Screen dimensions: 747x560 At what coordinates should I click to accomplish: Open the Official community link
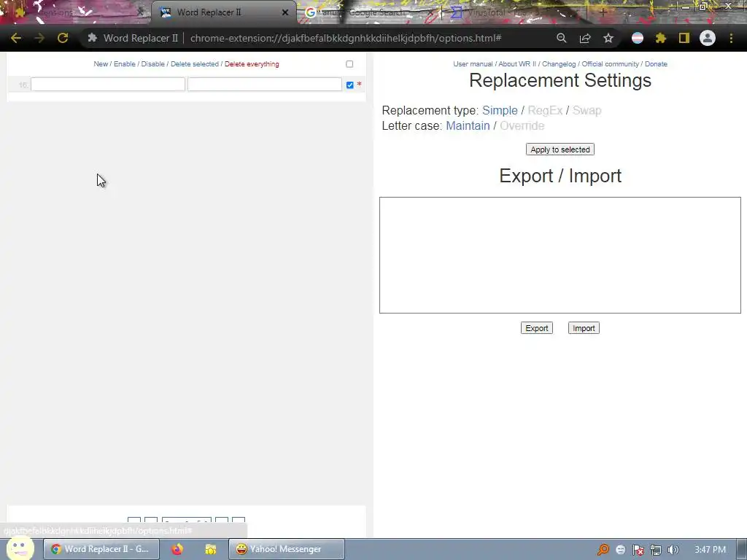pos(611,64)
